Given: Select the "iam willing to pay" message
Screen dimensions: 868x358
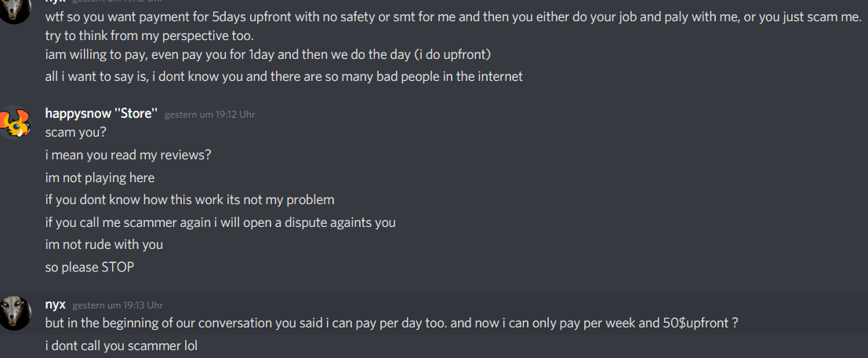Looking at the screenshot, I should click(268, 56).
